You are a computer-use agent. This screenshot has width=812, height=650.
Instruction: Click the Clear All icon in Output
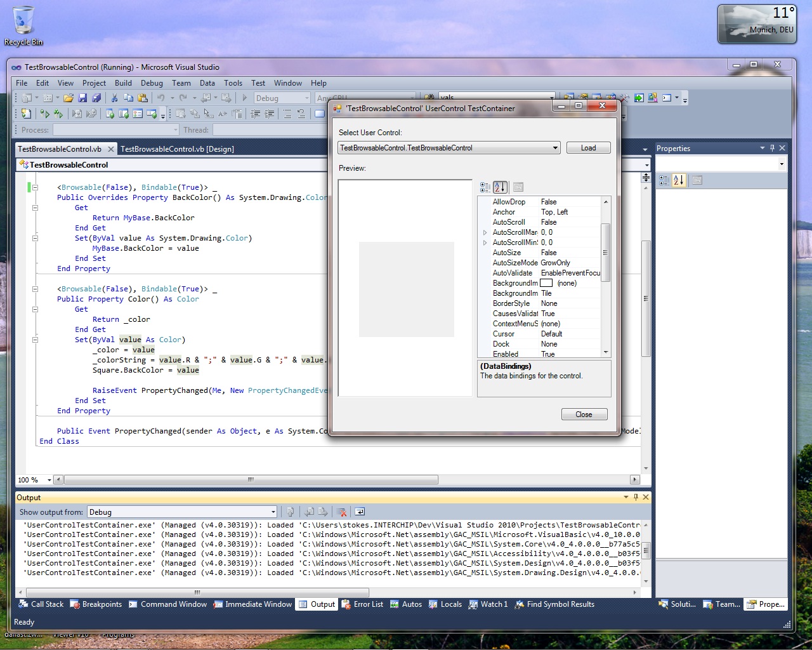(342, 512)
